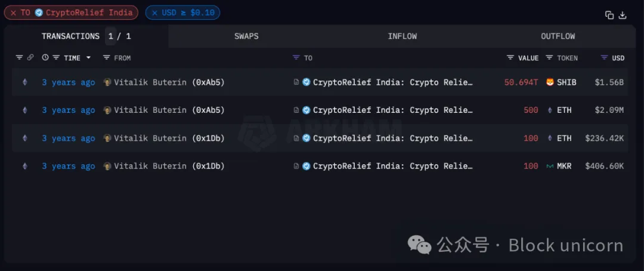
Task: Open the leftmost row filter icon
Action: point(19,58)
